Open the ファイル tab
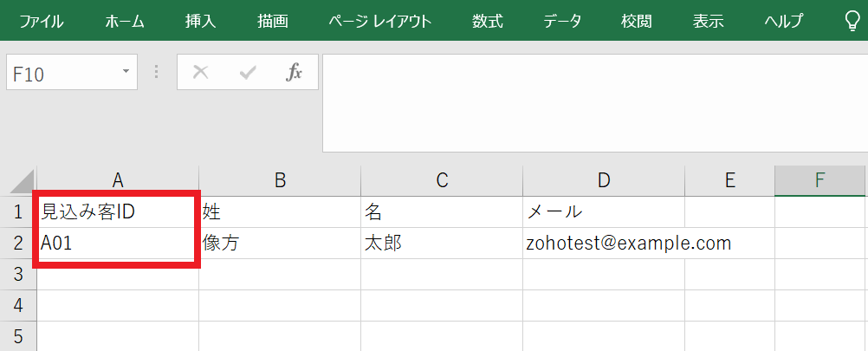868x351 pixels. pyautogui.click(x=41, y=21)
